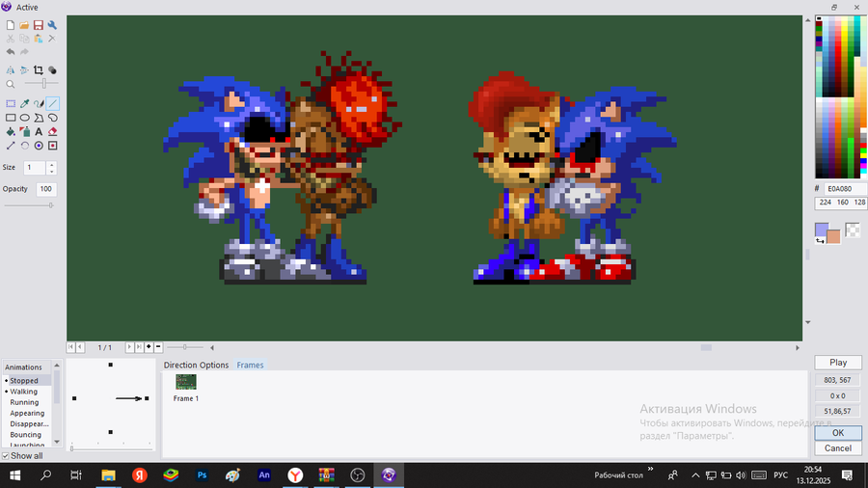Click the remove frame minus button
The height and width of the screenshot is (488, 868).
pyautogui.click(x=158, y=347)
